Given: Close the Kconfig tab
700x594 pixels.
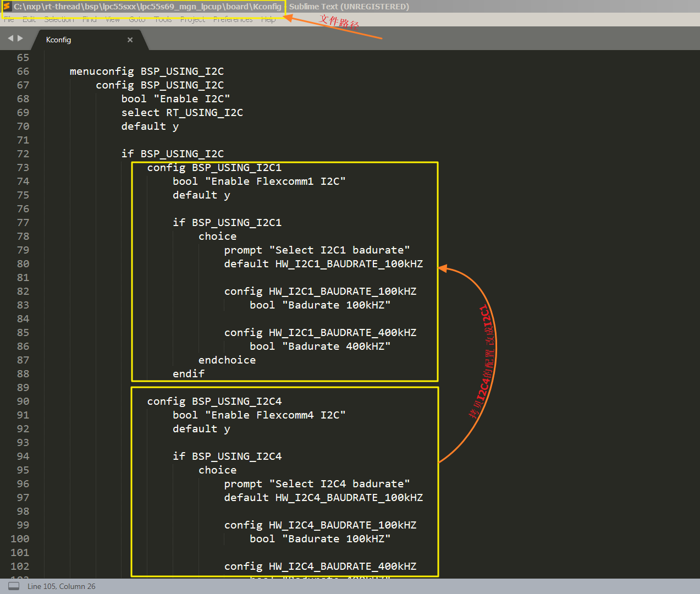Looking at the screenshot, I should click(x=130, y=40).
